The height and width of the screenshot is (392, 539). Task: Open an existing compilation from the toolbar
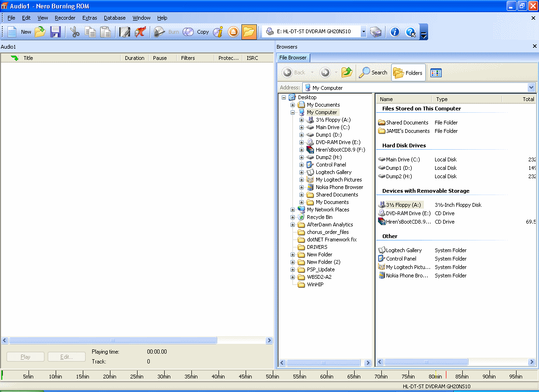click(40, 32)
